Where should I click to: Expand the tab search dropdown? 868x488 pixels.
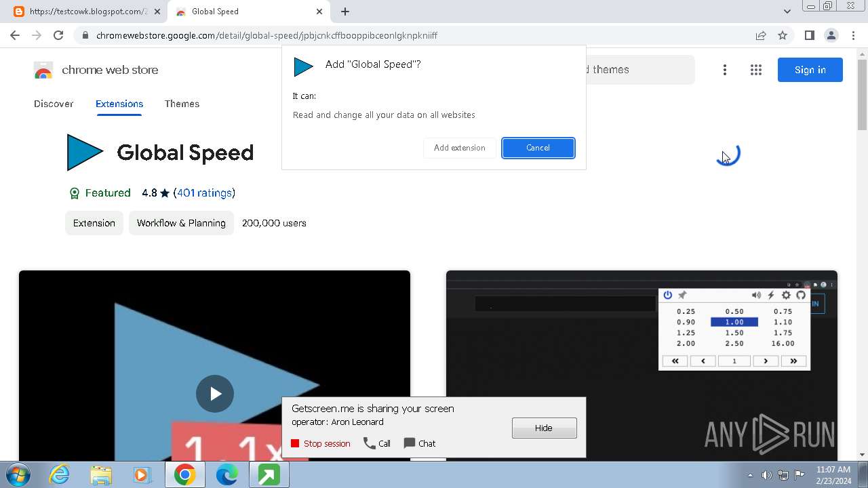787,12
